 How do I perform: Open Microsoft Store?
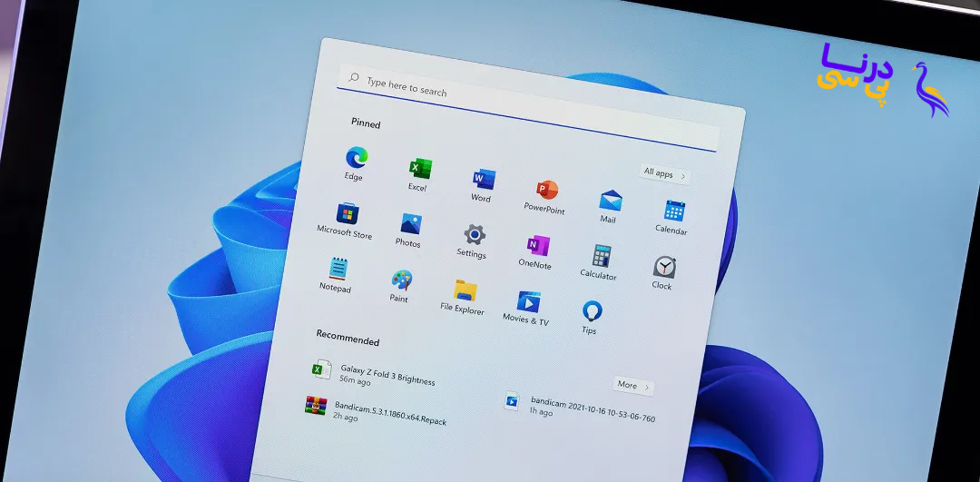[347, 214]
